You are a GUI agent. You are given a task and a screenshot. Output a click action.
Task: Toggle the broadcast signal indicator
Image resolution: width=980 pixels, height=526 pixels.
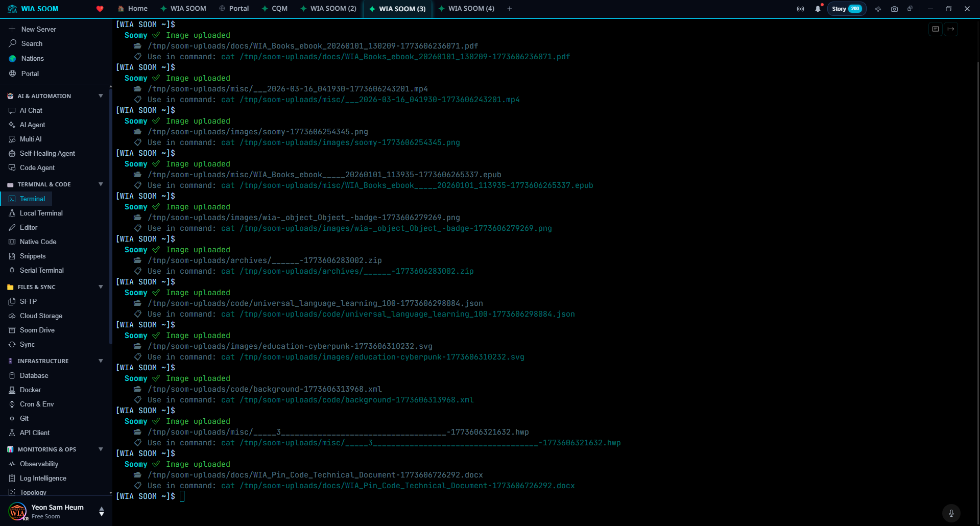coord(800,9)
